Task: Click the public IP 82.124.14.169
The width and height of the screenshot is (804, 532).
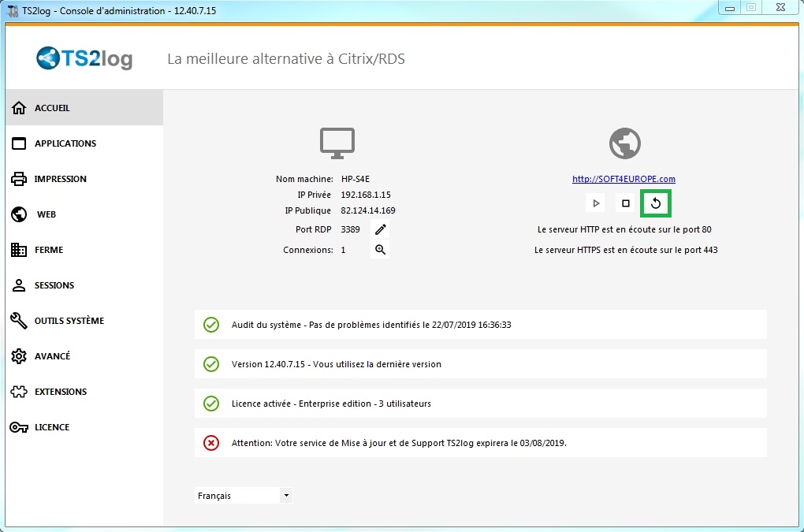Action: pyautogui.click(x=368, y=210)
